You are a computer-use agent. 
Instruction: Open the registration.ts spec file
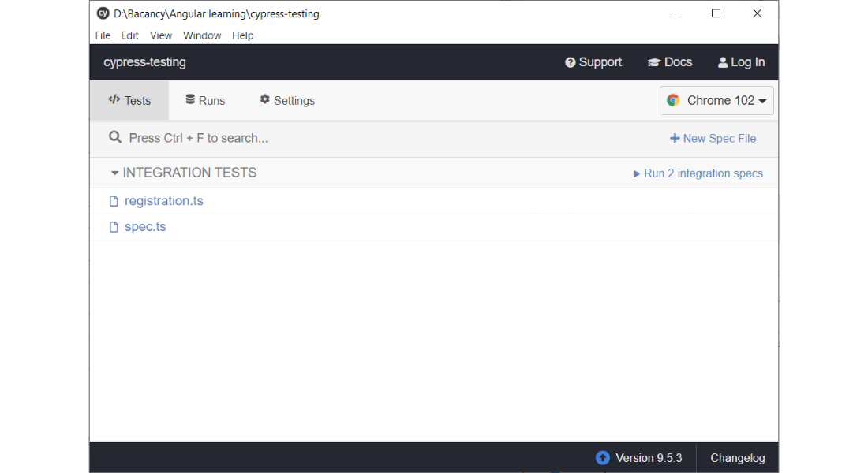pyautogui.click(x=164, y=201)
